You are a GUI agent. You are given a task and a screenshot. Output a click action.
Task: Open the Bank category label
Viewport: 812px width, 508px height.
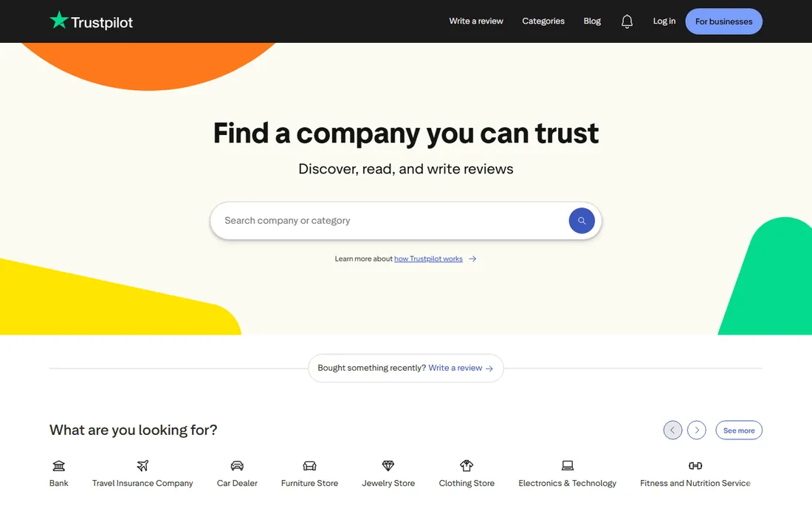point(58,483)
